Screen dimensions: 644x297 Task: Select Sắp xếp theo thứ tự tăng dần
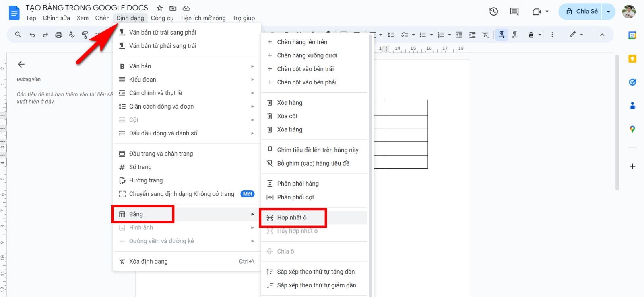pyautogui.click(x=314, y=272)
